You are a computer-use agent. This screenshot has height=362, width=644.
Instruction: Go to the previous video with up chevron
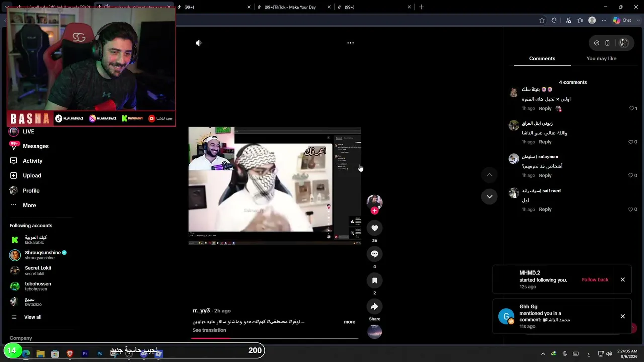click(x=489, y=175)
